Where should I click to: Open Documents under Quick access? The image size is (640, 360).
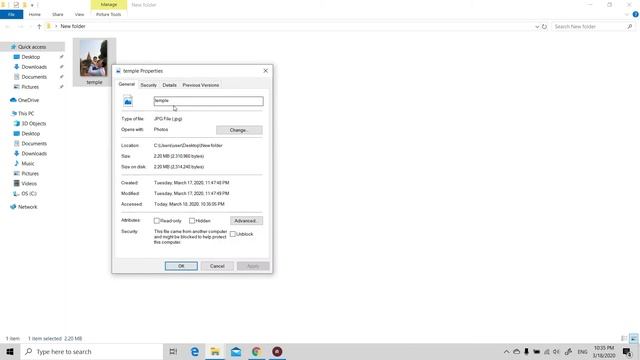click(x=34, y=77)
